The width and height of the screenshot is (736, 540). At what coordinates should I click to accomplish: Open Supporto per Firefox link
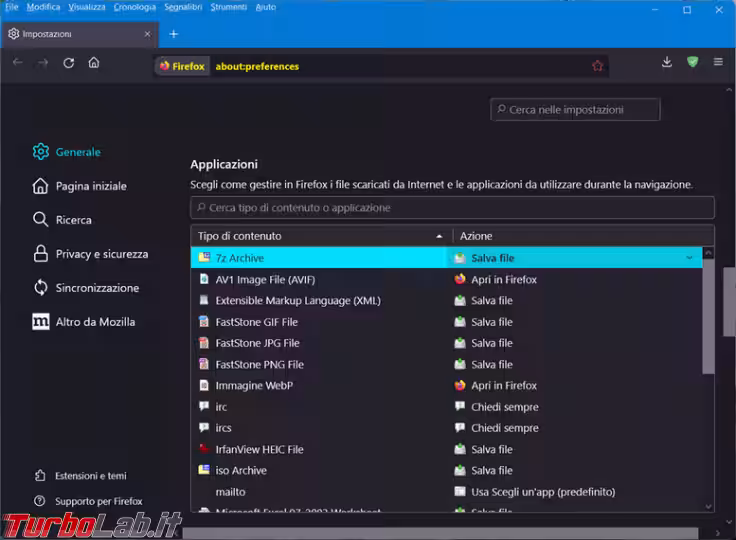[x=88, y=501]
